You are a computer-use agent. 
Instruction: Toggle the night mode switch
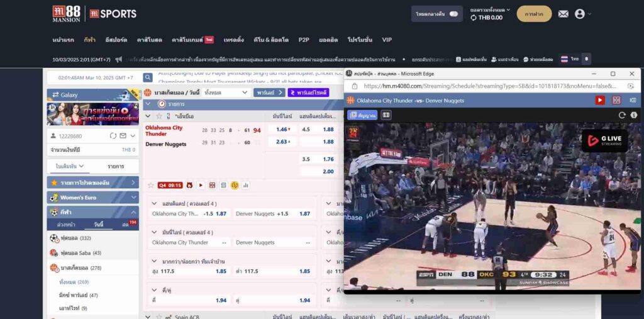453,14
